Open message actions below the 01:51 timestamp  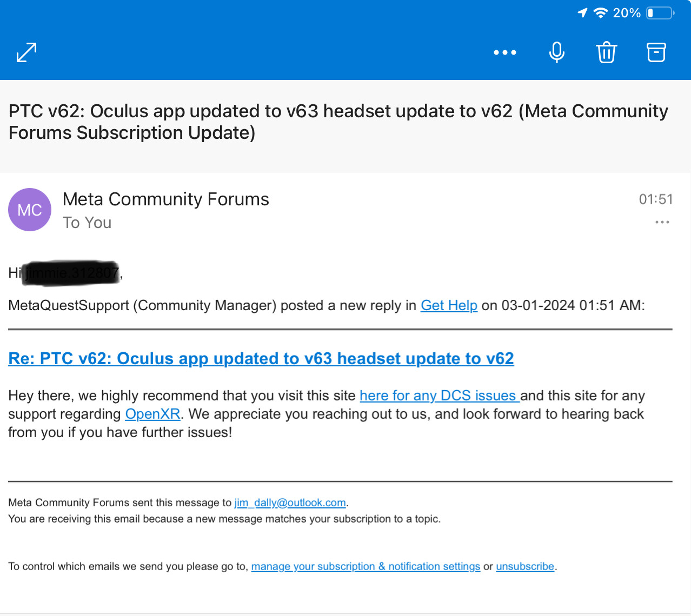point(662,222)
